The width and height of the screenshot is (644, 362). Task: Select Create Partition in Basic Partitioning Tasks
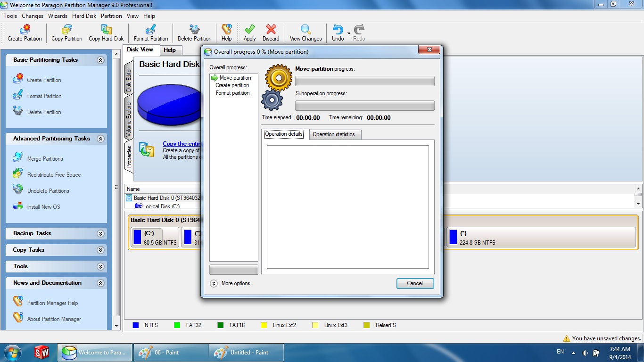(44, 80)
